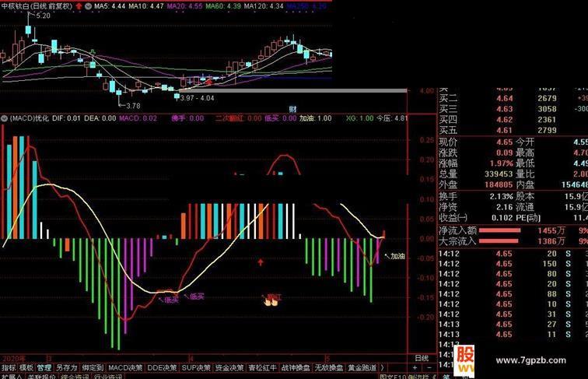Screen dimensions: 588x379
Task: Select the 管理 tab
Action: pyautogui.click(x=44, y=368)
